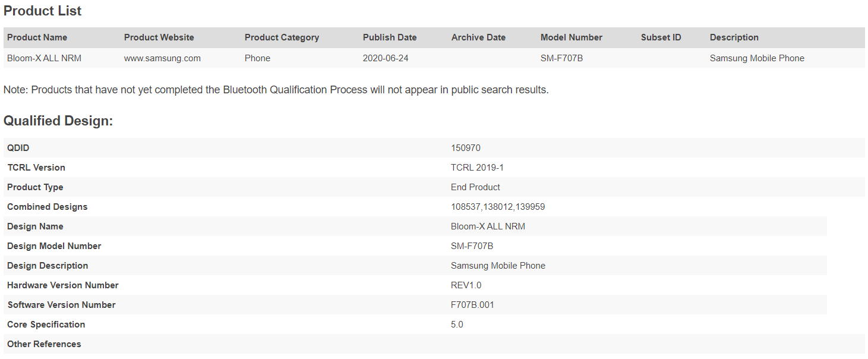868x359 pixels.
Task: Select the Description column header
Action: (734, 37)
